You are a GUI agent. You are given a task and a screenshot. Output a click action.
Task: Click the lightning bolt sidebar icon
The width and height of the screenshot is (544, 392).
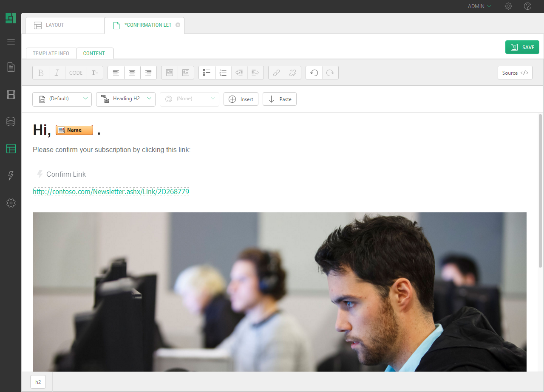point(11,176)
